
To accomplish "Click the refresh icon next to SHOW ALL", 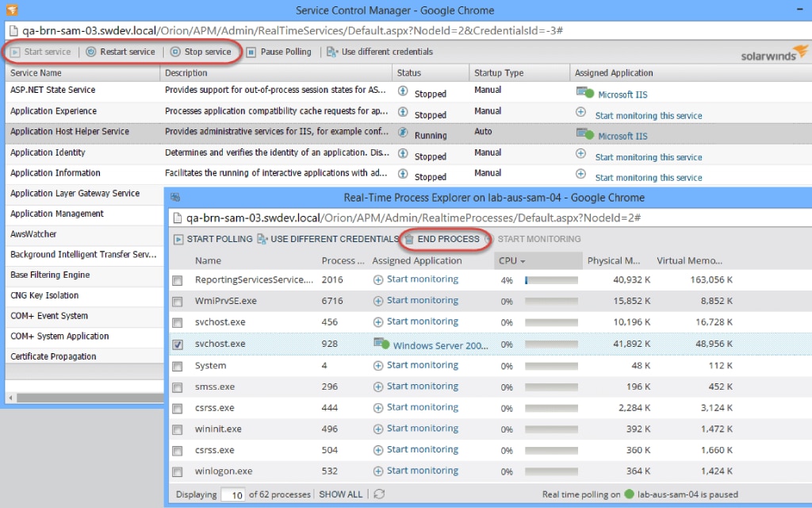I will click(377, 494).
